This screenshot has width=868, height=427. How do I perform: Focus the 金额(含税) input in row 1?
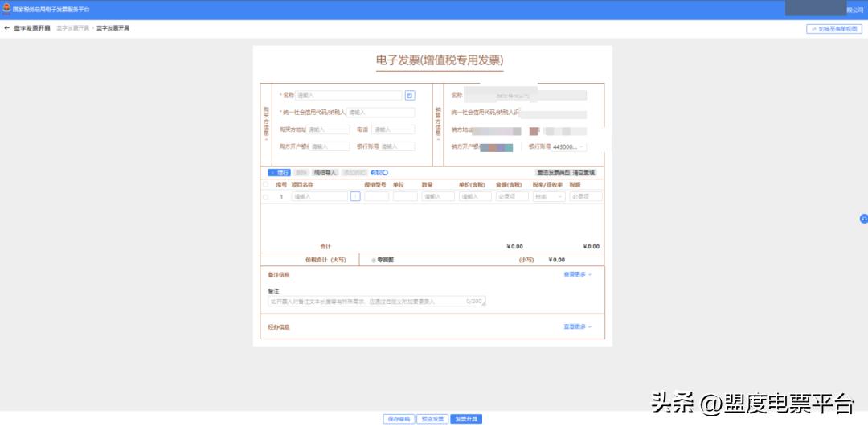click(512, 196)
